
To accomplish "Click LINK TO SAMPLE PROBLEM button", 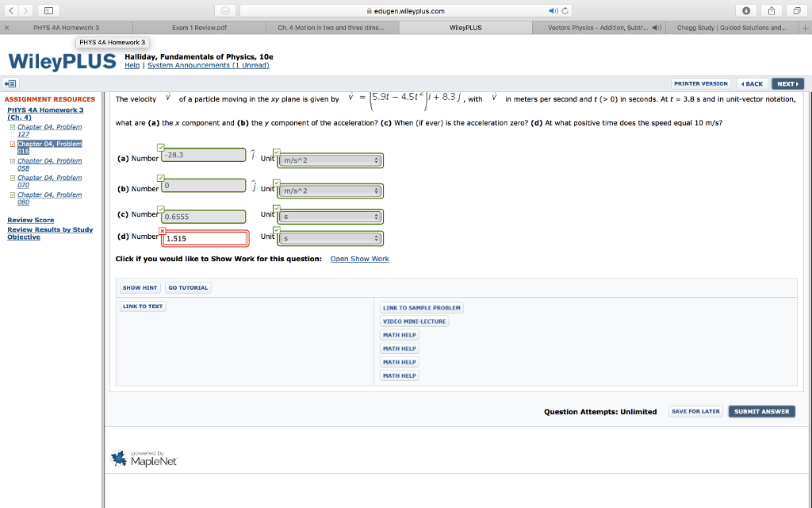I will tap(422, 308).
